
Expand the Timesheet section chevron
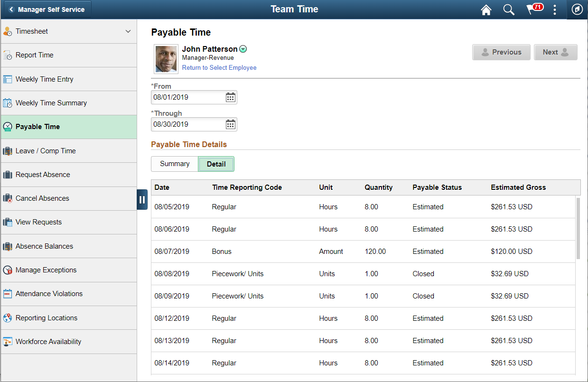pyautogui.click(x=128, y=31)
